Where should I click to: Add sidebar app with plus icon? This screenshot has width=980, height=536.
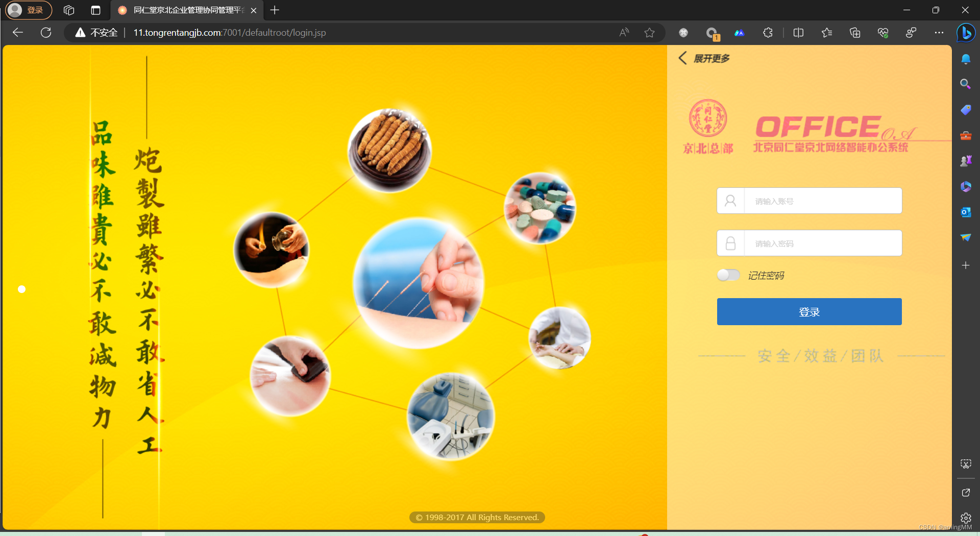point(966,265)
